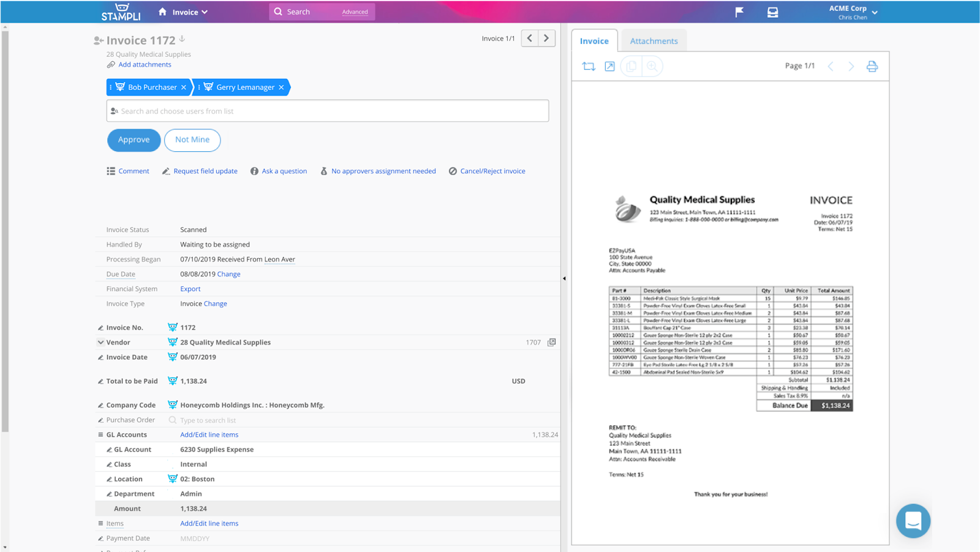Edit the Company Code pencil icon

(100, 405)
